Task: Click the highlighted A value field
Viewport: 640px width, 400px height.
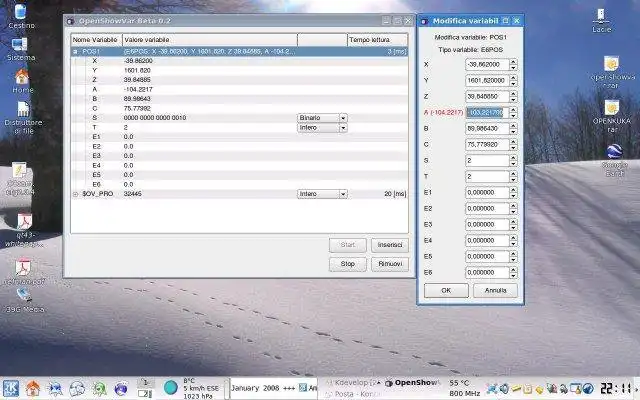Action: point(487,113)
